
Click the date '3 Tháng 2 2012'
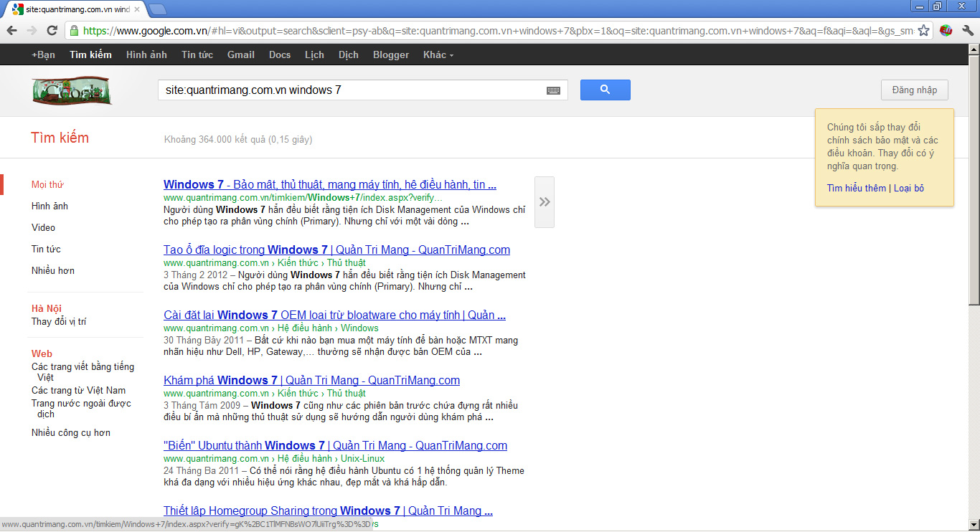195,275
